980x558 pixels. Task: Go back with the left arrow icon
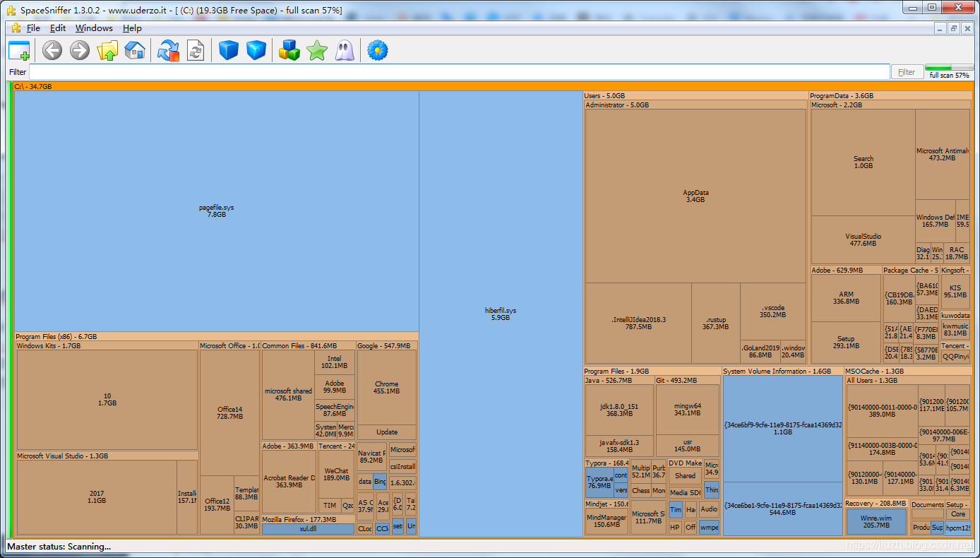point(52,50)
